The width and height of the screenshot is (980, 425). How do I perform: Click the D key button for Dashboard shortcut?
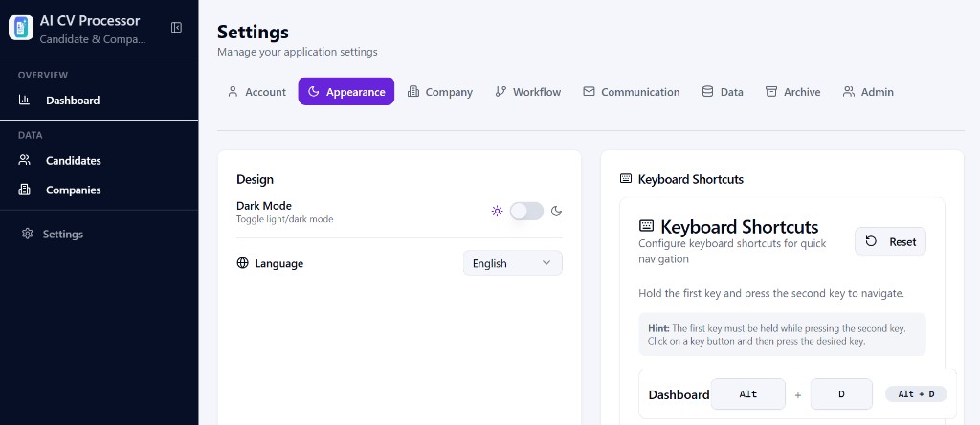pyautogui.click(x=841, y=394)
